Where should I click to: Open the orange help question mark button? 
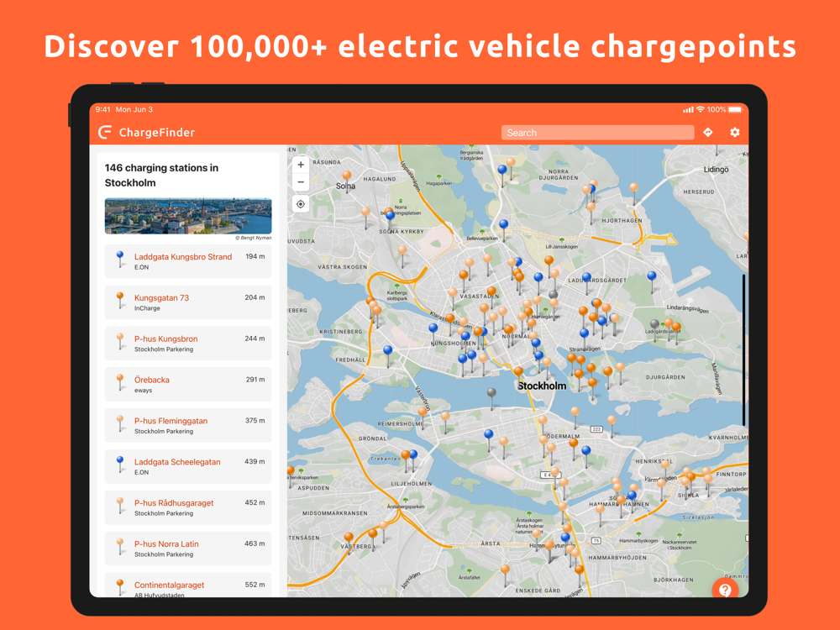click(x=725, y=590)
